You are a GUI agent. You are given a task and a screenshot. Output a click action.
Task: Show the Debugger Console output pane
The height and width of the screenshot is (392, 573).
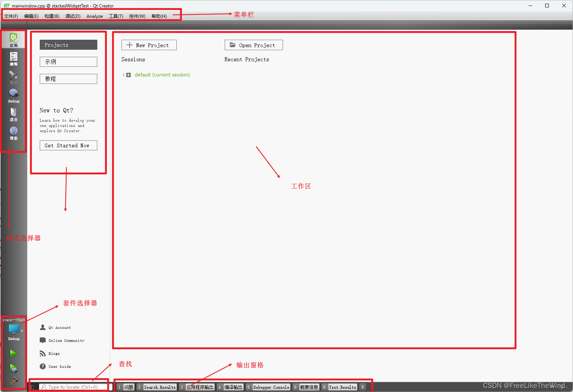point(268,387)
